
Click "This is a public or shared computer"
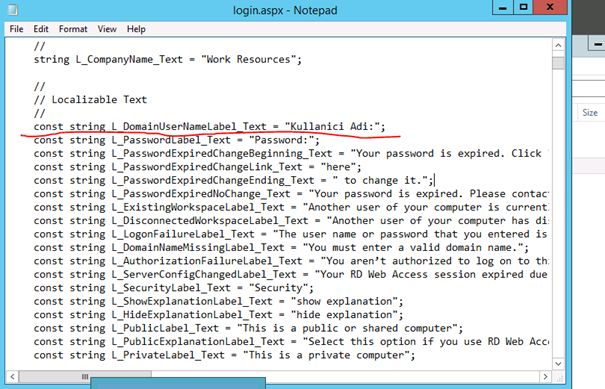click(347, 328)
